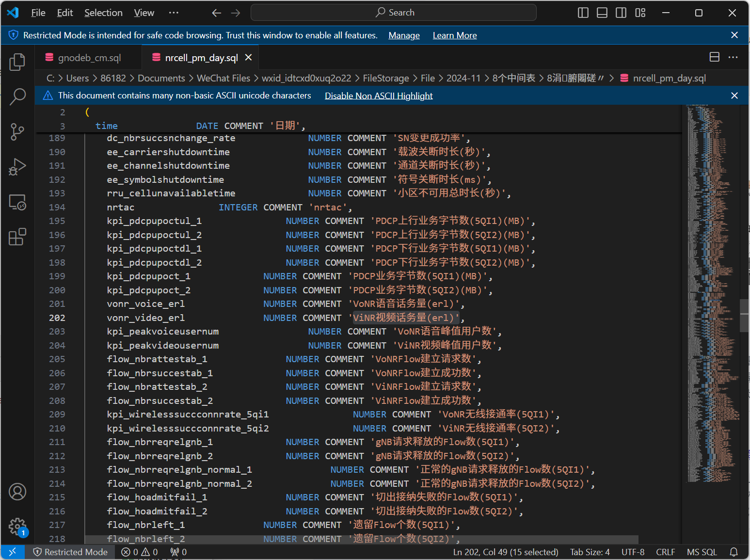750x560 pixels.
Task: Toggle the Secondary Side Bar layout button
Action: [x=621, y=13]
